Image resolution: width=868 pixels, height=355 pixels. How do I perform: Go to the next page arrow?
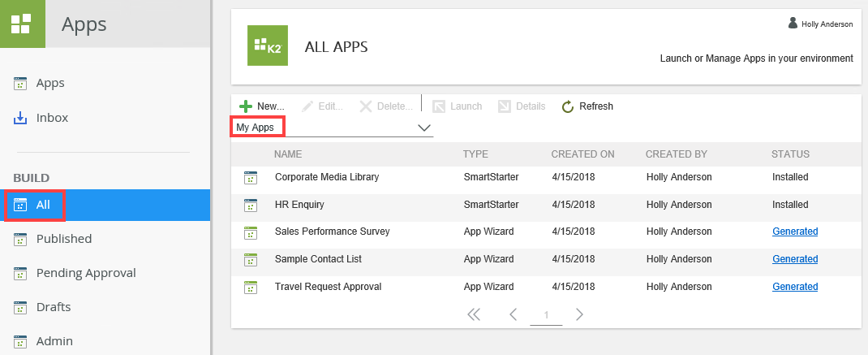click(579, 314)
